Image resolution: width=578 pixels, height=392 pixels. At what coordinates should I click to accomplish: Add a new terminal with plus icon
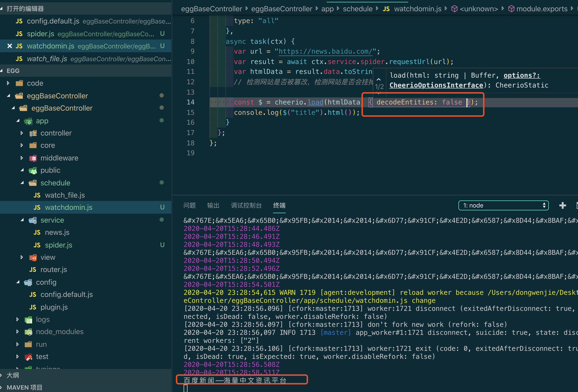(x=562, y=205)
